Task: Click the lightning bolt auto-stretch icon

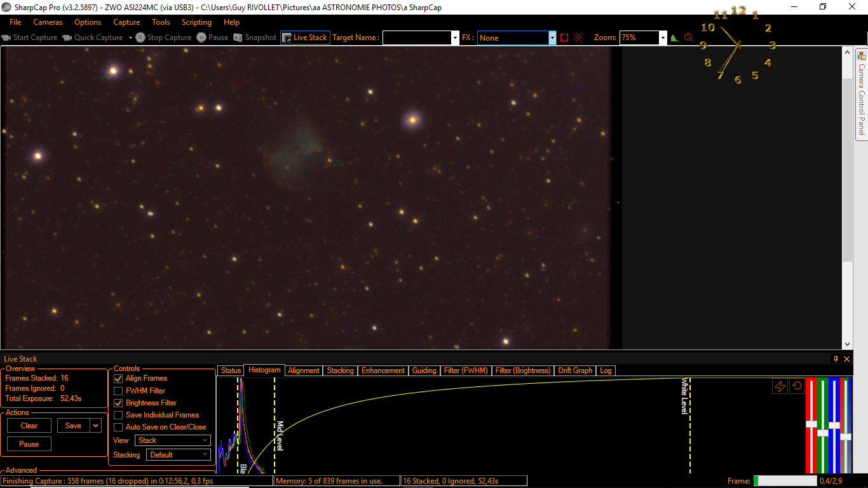Action: pos(780,386)
